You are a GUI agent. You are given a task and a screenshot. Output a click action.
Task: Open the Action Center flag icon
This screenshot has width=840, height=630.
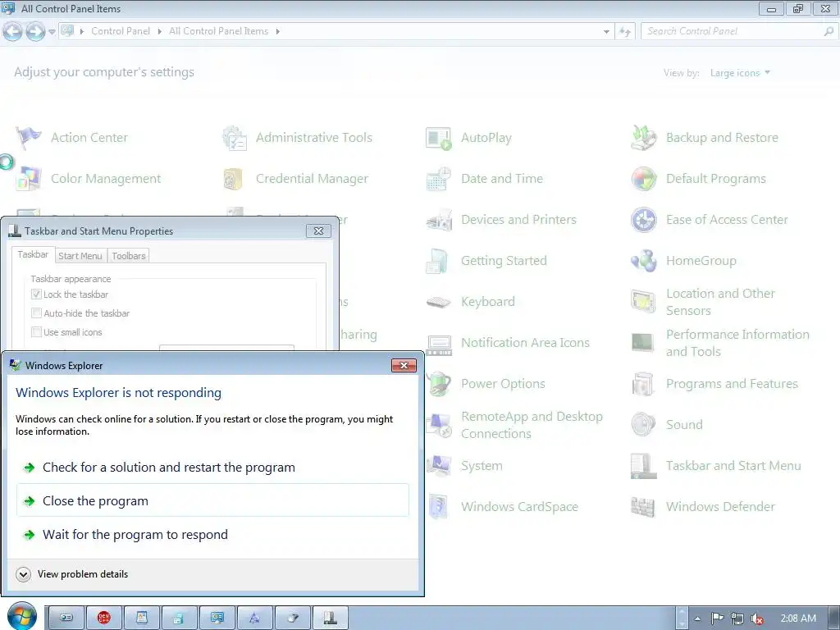pyautogui.click(x=28, y=138)
